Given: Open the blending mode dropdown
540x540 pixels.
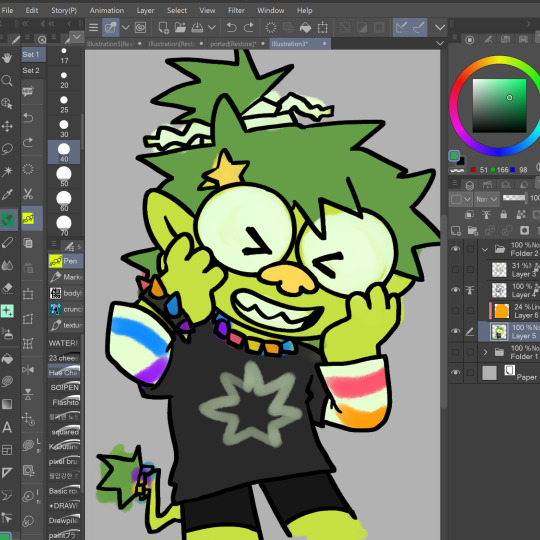Looking at the screenshot, I should pos(487,199).
